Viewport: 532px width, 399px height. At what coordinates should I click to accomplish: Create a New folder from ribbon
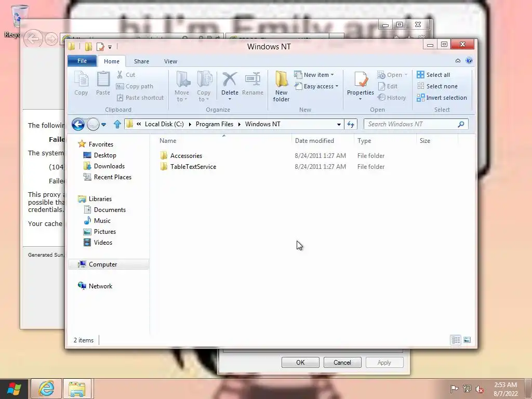pyautogui.click(x=281, y=87)
